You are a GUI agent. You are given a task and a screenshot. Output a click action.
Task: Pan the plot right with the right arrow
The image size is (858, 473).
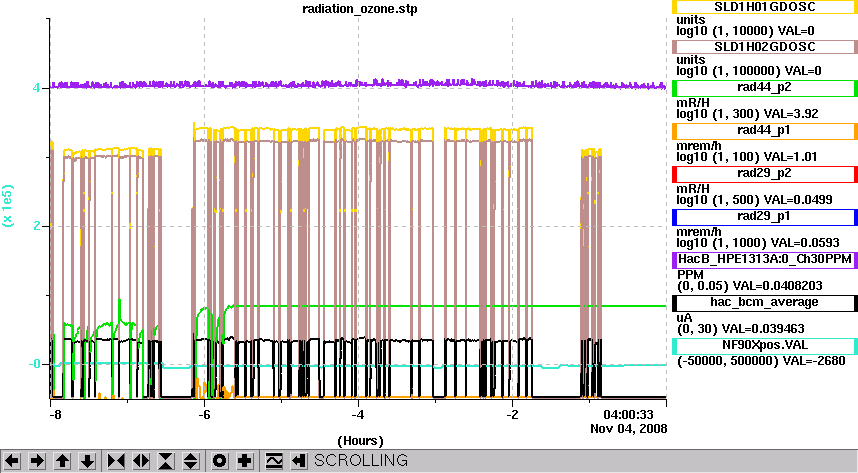[37, 461]
